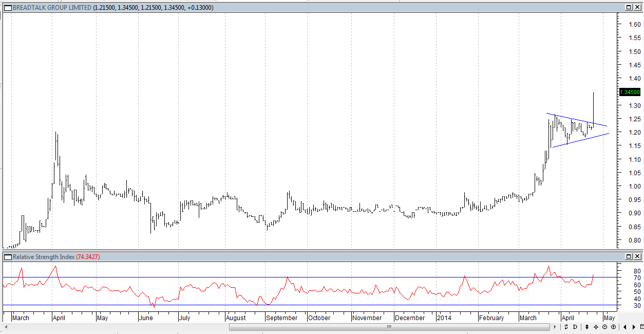
Task: Click the scrollbar right arrow button
Action: click(555, 327)
